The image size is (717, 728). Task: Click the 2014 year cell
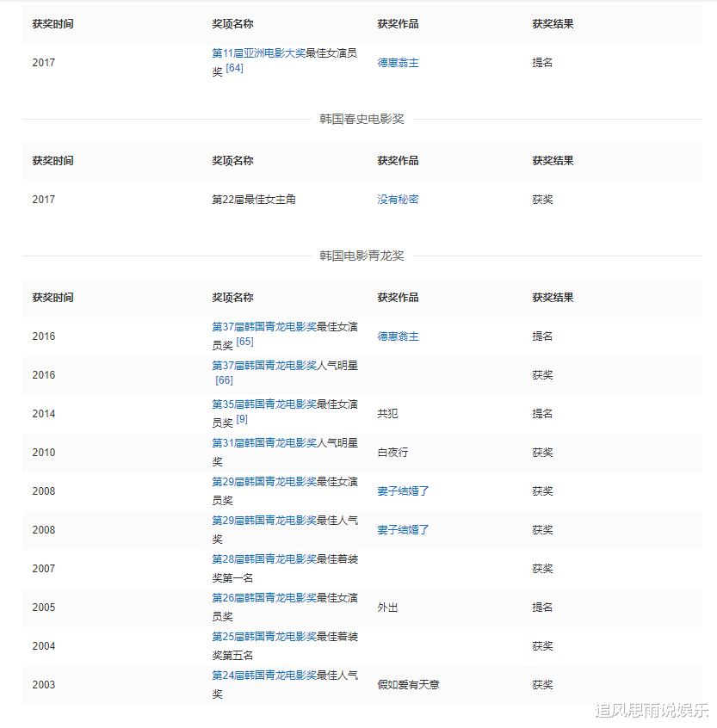pyautogui.click(x=44, y=414)
